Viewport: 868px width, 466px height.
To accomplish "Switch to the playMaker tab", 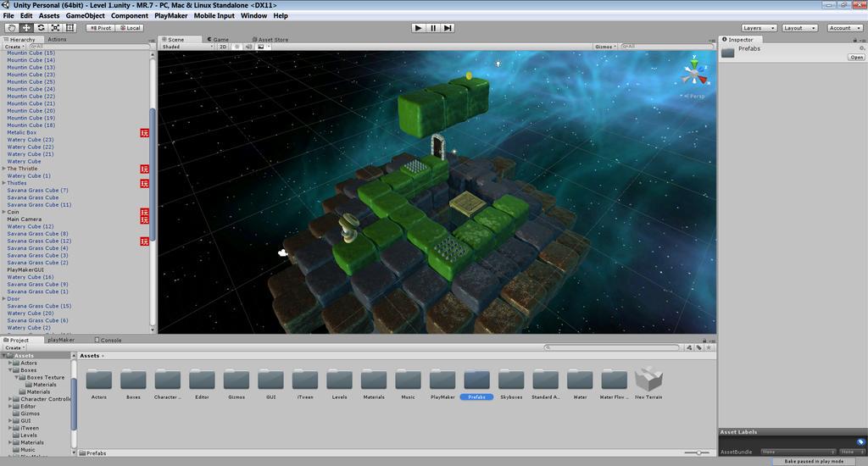I will click(x=61, y=340).
